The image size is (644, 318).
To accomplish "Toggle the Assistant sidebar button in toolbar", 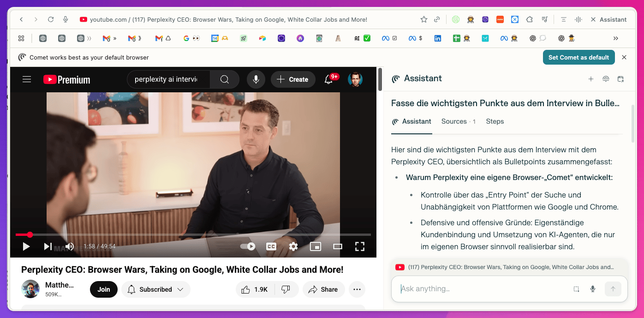I will click(609, 19).
